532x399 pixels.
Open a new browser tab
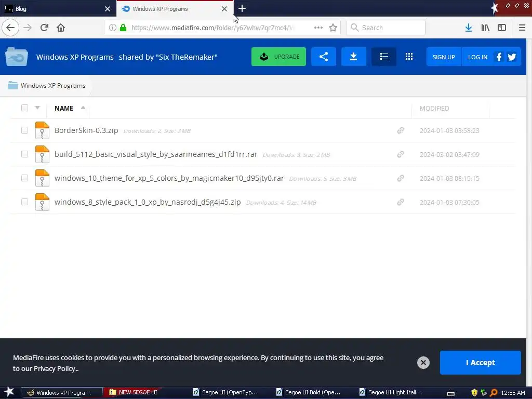242,8
